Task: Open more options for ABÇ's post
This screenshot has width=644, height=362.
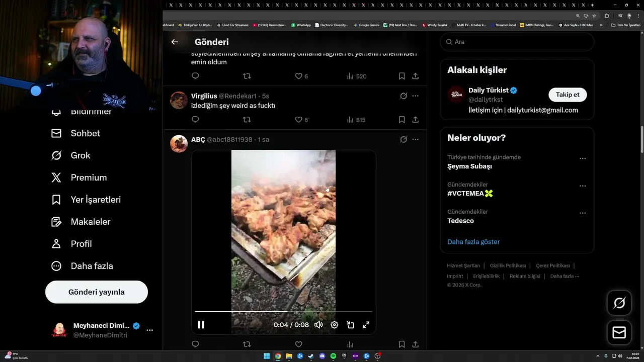Action: (x=415, y=139)
